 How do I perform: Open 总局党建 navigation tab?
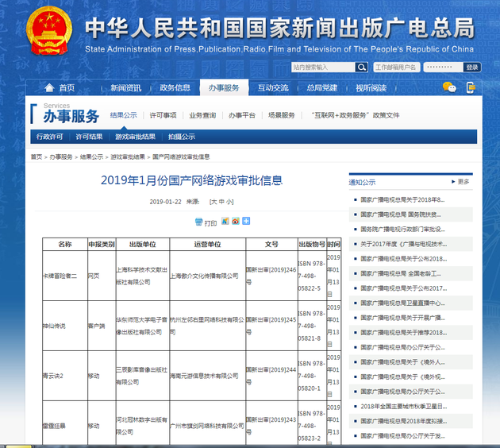(x=321, y=88)
